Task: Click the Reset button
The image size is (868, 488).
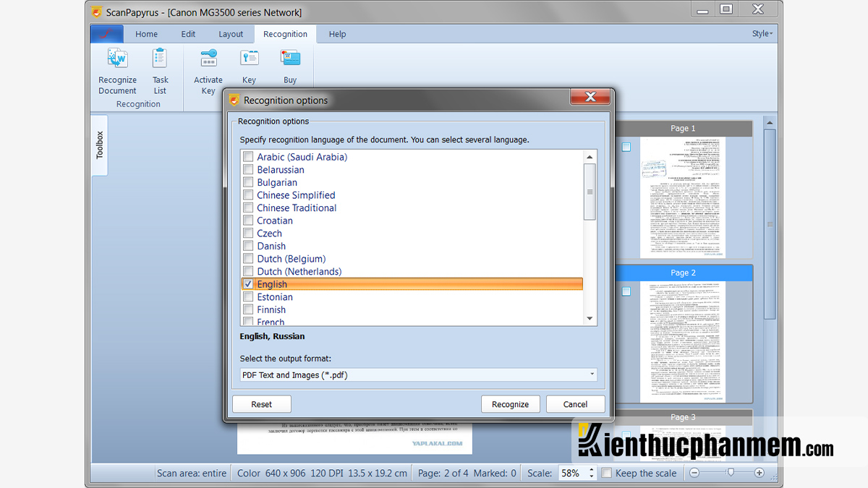Action: 262,404
